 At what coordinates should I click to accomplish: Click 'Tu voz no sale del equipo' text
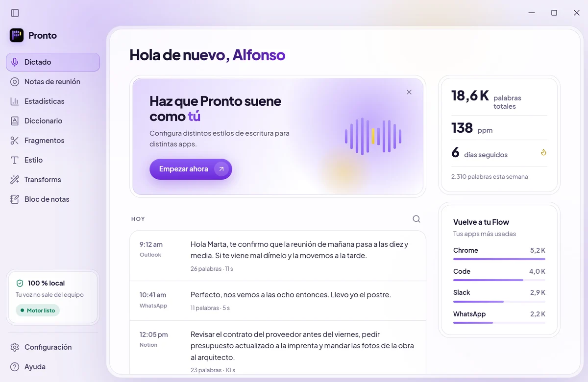pos(49,295)
